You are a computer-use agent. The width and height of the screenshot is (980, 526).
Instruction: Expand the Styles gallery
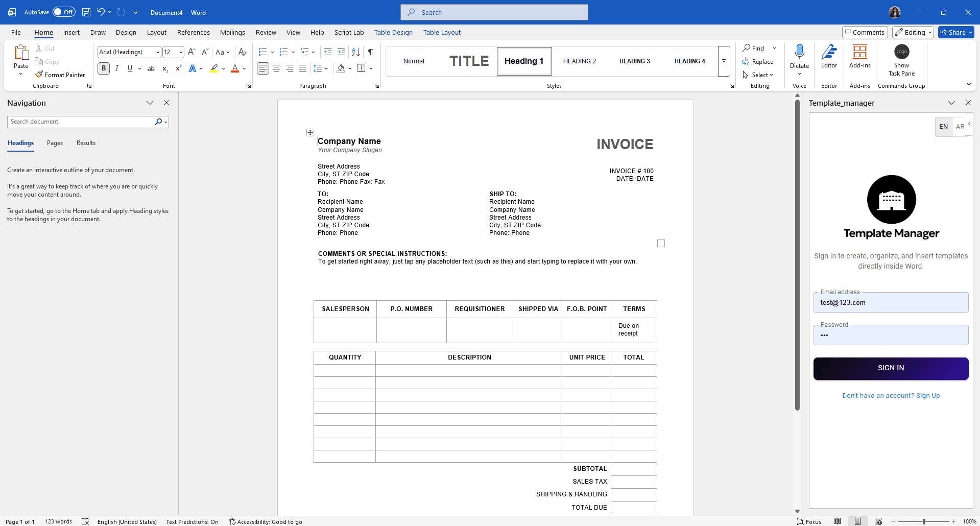coord(724,61)
